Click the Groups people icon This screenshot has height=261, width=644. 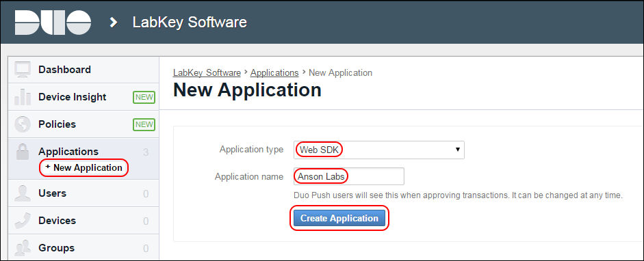[x=22, y=248]
